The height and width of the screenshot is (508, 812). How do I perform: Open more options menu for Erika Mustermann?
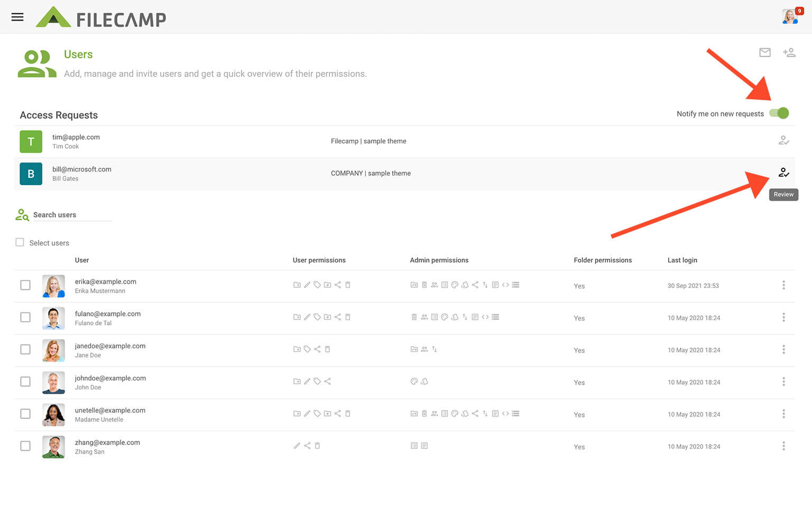pos(783,285)
